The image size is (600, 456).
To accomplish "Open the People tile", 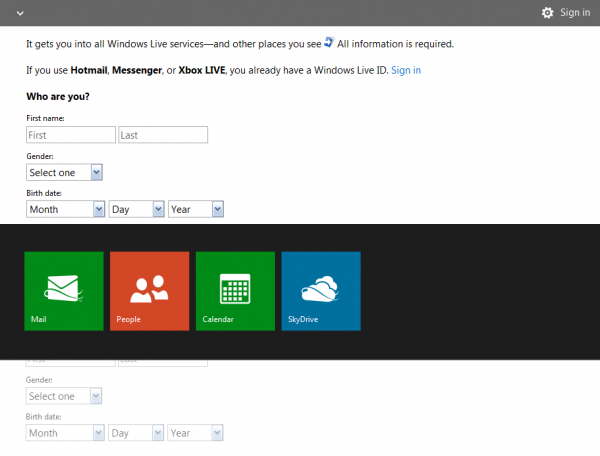I will point(150,291).
